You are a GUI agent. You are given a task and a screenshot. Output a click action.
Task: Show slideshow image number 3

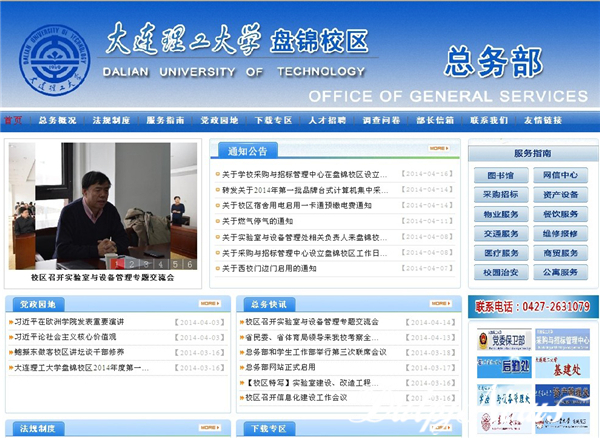click(146, 264)
